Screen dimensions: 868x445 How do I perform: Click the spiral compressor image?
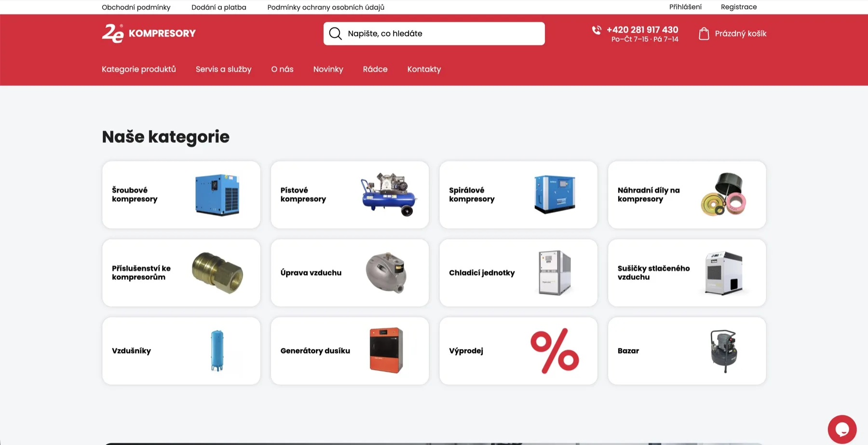555,195
